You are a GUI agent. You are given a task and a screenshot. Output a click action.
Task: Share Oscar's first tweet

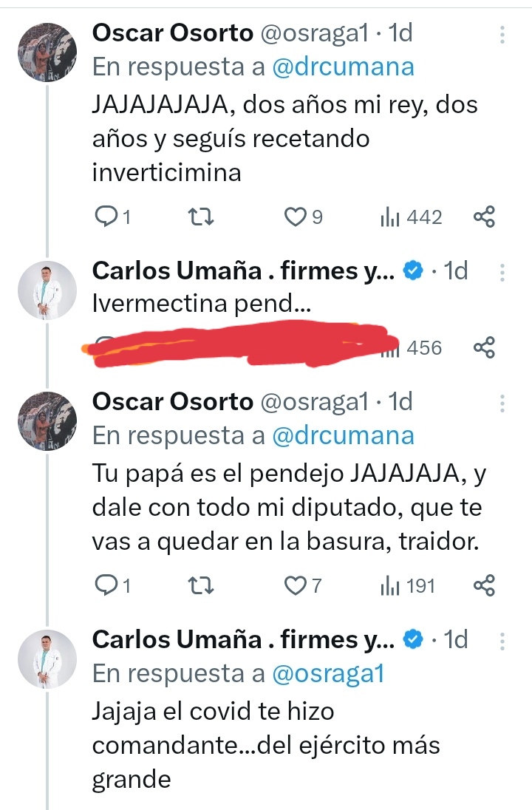(483, 217)
